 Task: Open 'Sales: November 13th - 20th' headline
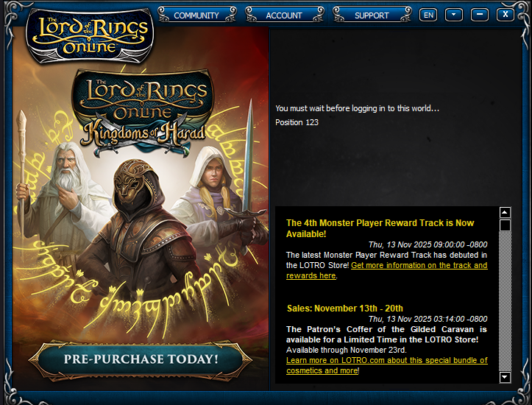click(x=345, y=309)
